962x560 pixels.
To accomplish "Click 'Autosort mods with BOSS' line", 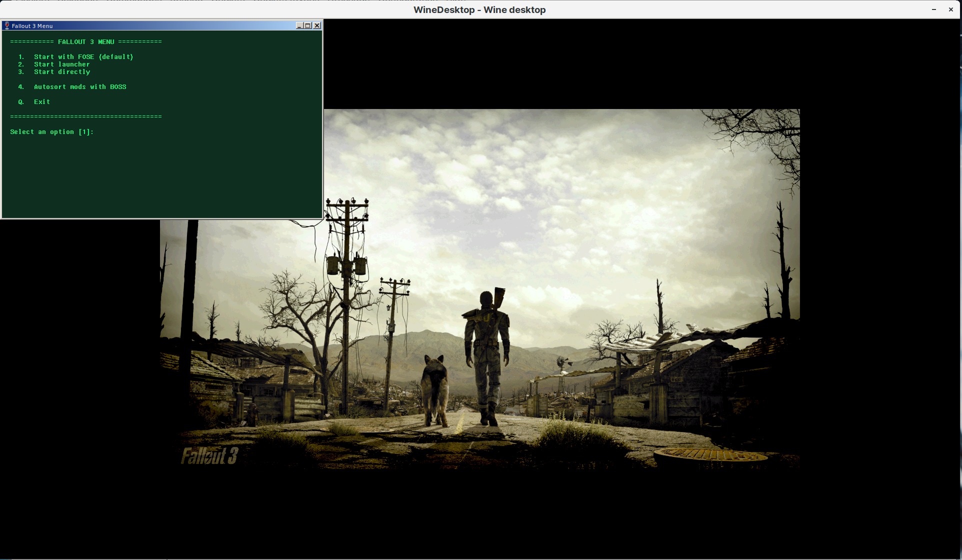I will pos(80,87).
